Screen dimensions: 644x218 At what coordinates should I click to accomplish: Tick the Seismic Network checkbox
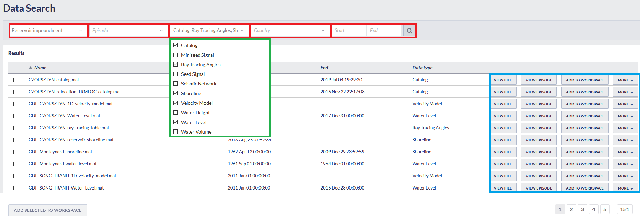click(176, 84)
